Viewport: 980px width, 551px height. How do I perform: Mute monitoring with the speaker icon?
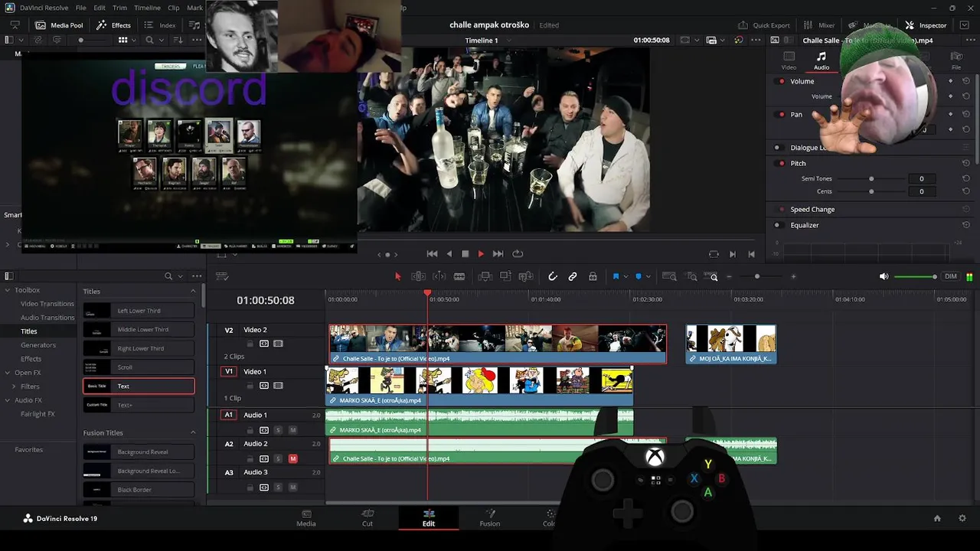(x=884, y=276)
